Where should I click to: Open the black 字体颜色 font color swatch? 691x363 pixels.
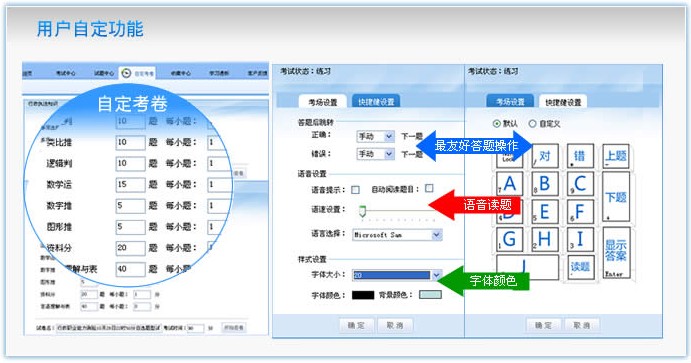pos(363,295)
